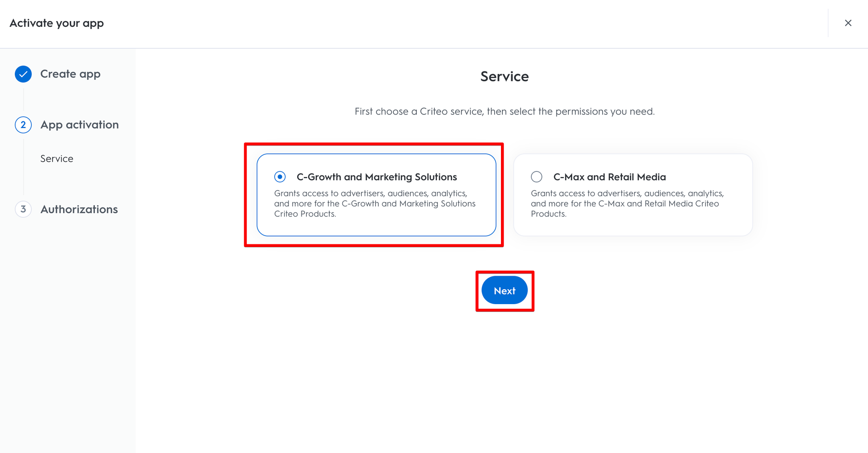Click the step 3 circle icon
Viewport: 868px width, 453px height.
(x=23, y=209)
